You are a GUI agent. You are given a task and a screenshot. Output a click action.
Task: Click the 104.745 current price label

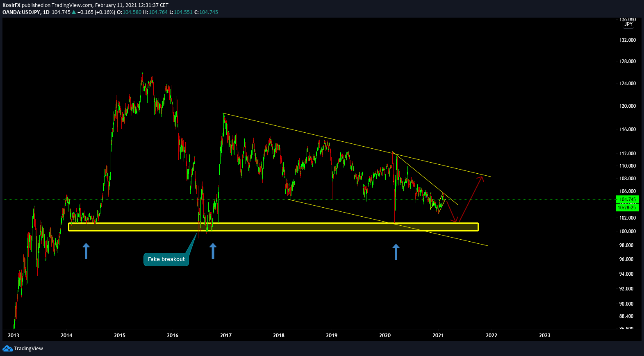tap(628, 200)
